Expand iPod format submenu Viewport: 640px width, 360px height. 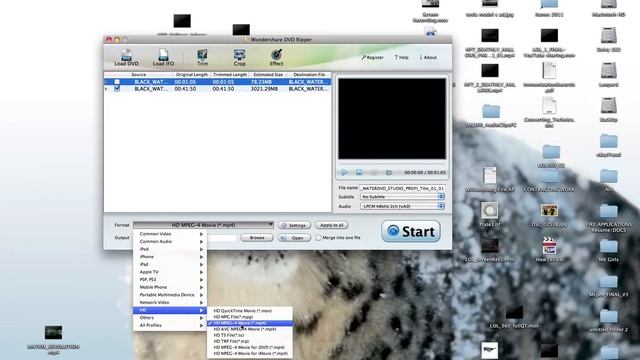coord(170,249)
